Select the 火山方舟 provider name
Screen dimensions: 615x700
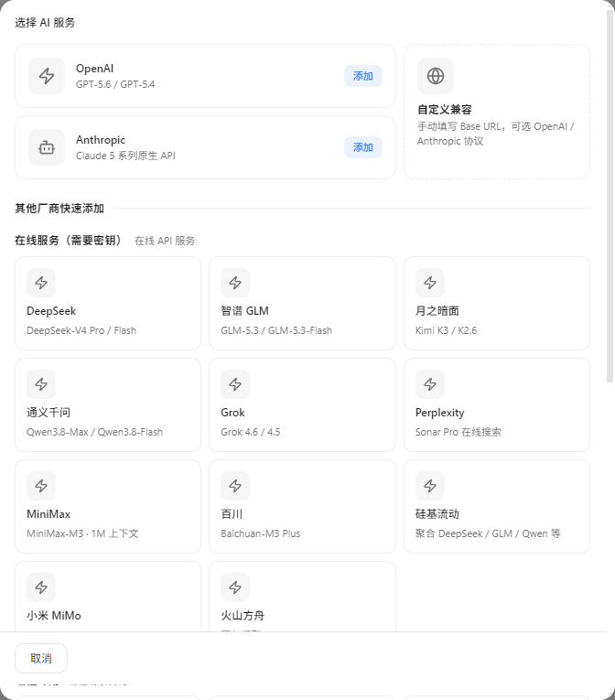tap(243, 616)
